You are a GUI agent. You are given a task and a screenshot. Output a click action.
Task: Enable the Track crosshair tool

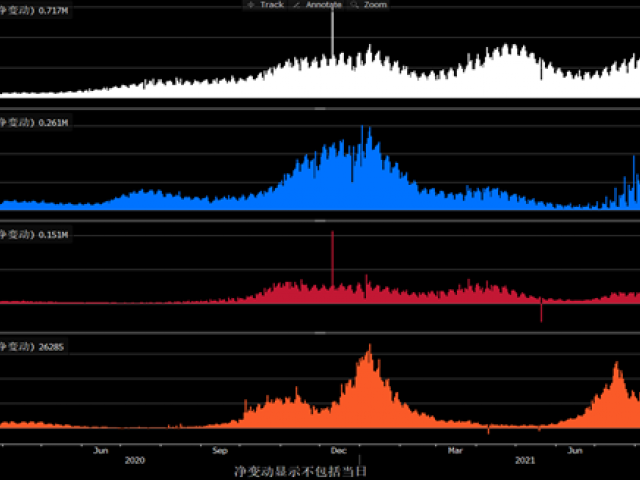[265, 5]
